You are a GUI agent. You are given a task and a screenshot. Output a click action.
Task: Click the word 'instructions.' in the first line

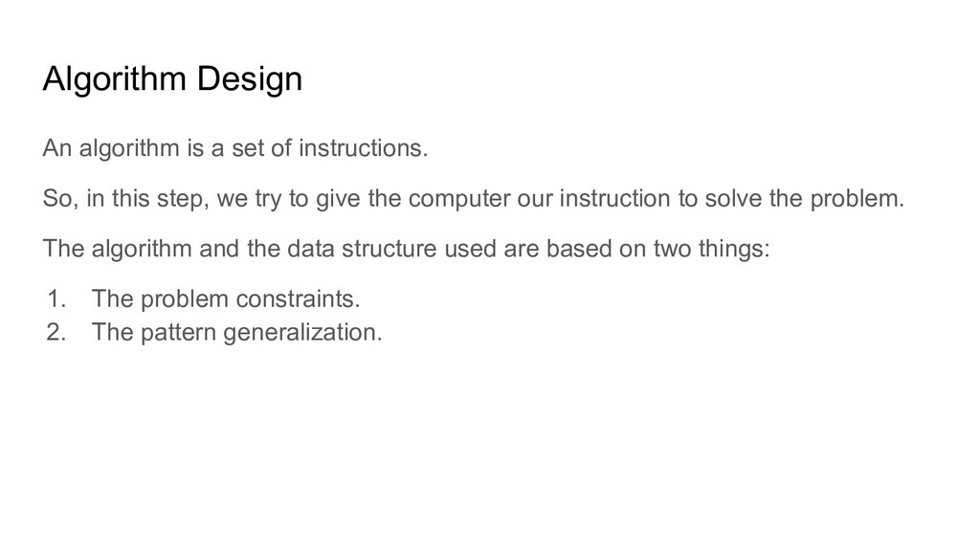tap(363, 148)
